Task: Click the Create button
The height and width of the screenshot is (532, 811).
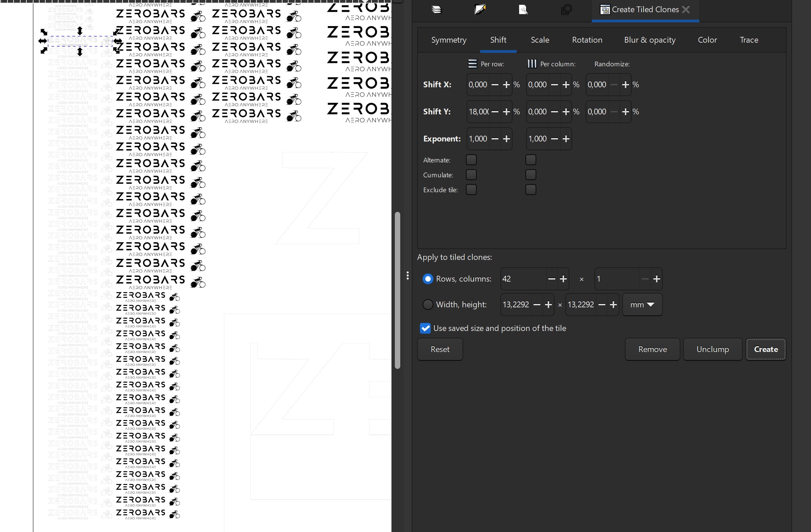Action: pos(766,349)
